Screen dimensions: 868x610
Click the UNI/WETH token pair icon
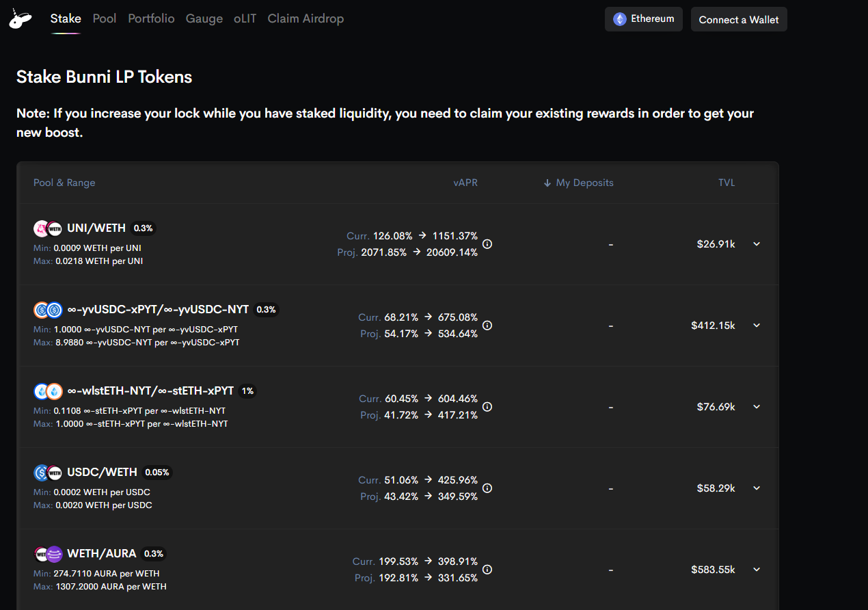pyautogui.click(x=48, y=228)
